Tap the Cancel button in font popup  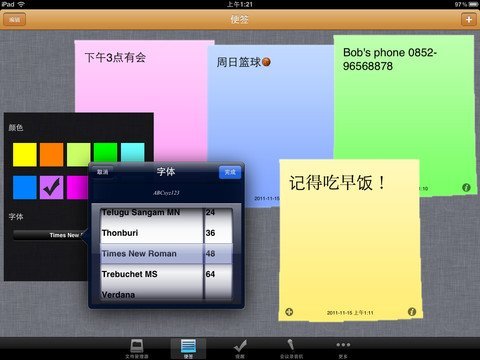click(x=102, y=172)
